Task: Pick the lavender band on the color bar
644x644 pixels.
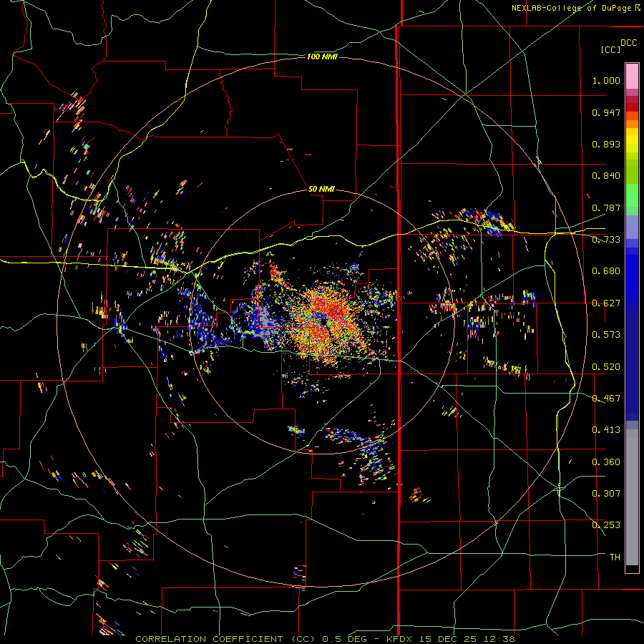Action: click(x=632, y=227)
